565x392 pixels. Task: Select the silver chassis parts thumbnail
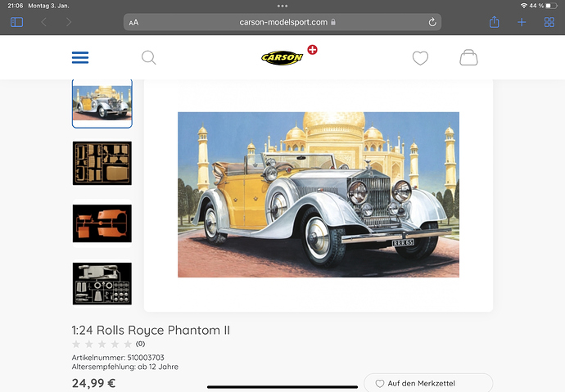click(x=102, y=284)
